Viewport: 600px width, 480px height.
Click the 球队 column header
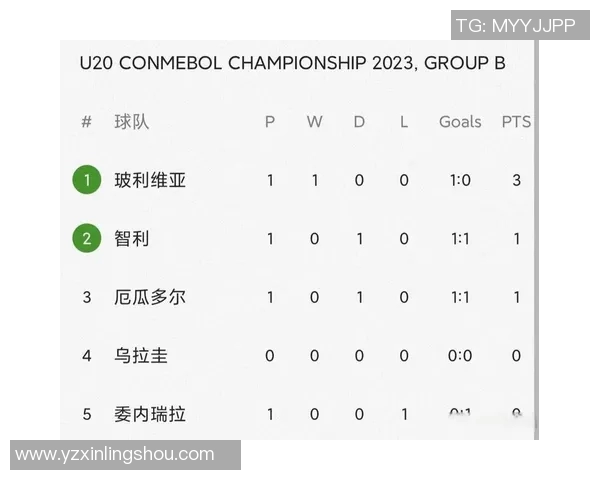(132, 122)
